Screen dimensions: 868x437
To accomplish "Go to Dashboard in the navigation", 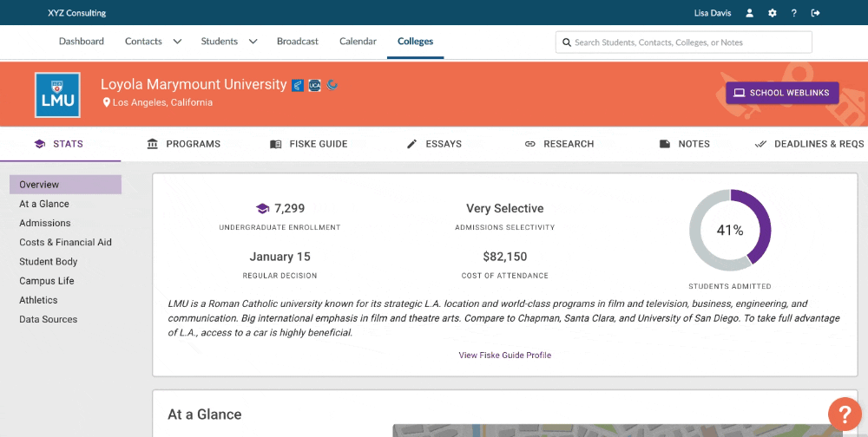I will 82,42.
